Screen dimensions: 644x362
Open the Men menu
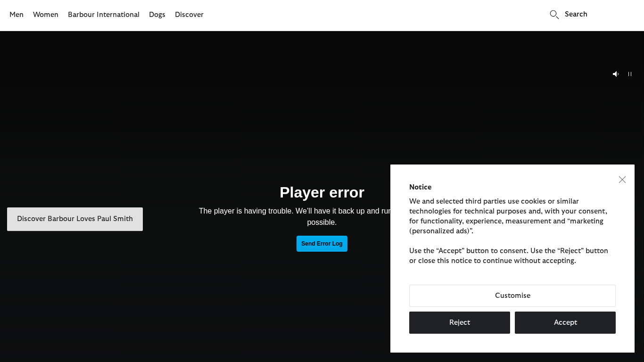tap(17, 15)
